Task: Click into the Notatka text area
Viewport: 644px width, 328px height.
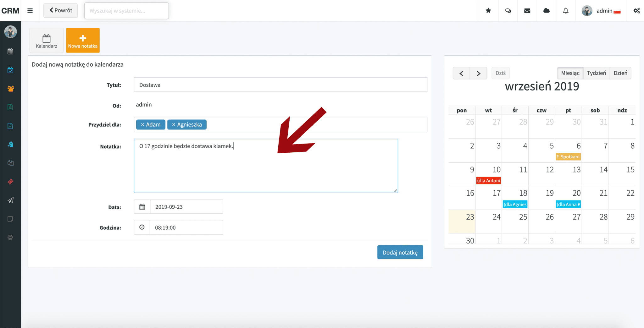Action: click(x=266, y=166)
